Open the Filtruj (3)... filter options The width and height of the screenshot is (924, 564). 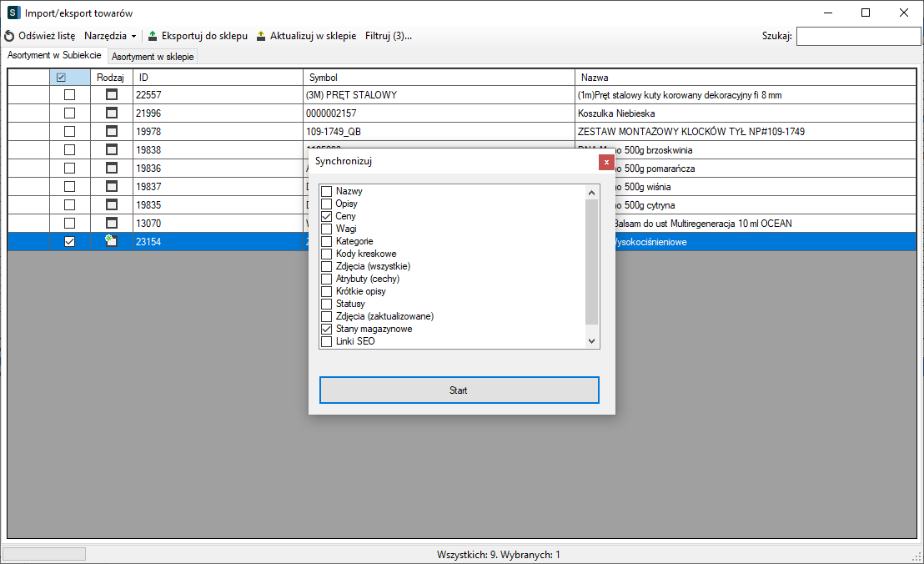point(389,37)
